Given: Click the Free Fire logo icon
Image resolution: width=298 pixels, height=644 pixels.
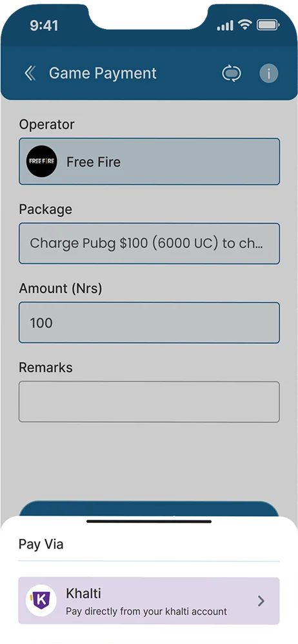Looking at the screenshot, I should coord(41,162).
